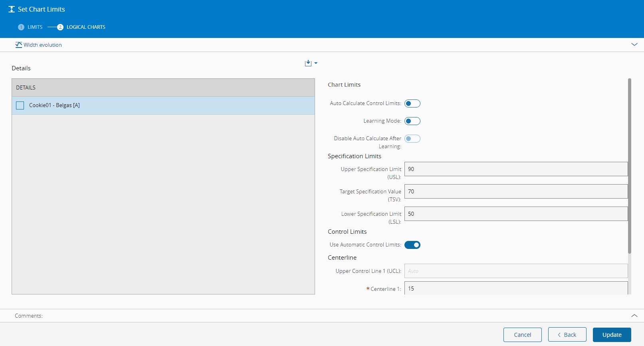Check the Cookie01 - Belgas [A] checkbox
This screenshot has height=346, width=644.
pos(20,105)
